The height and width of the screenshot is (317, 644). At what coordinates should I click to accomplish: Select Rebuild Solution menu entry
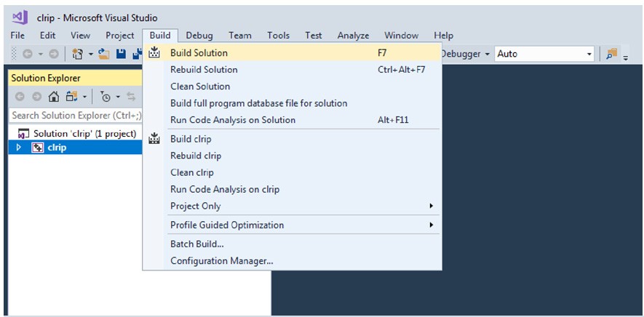204,70
